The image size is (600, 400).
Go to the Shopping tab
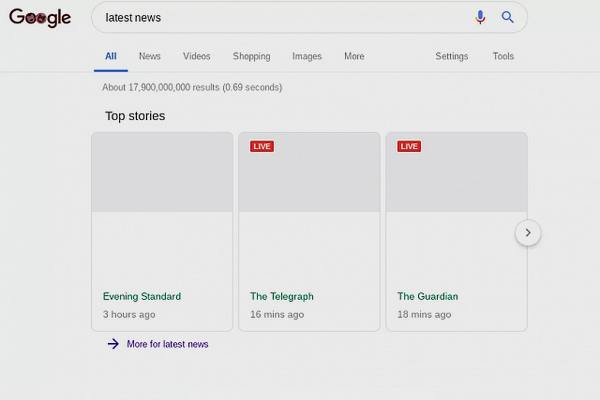[x=252, y=56]
